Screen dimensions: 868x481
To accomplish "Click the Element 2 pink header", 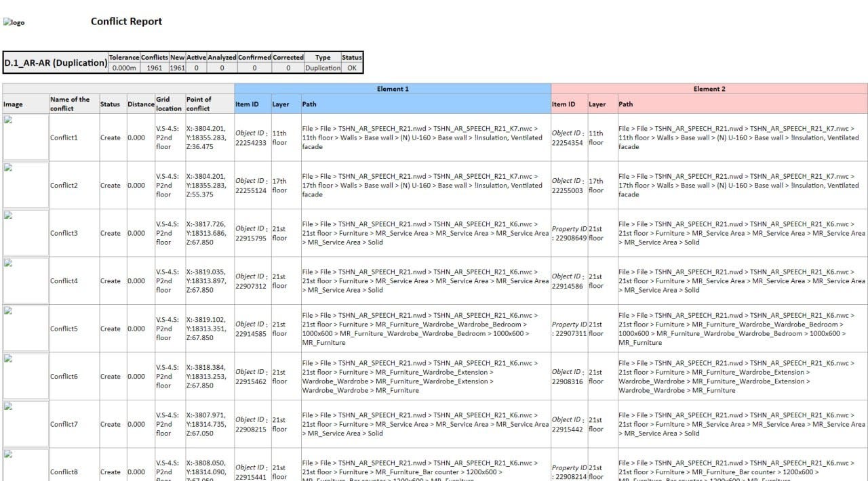I will pos(709,89).
